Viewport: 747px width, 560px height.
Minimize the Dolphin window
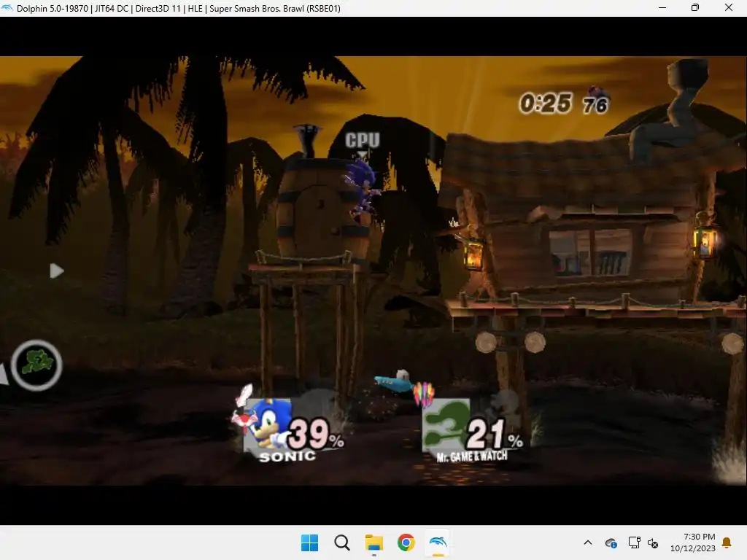pyautogui.click(x=662, y=7)
